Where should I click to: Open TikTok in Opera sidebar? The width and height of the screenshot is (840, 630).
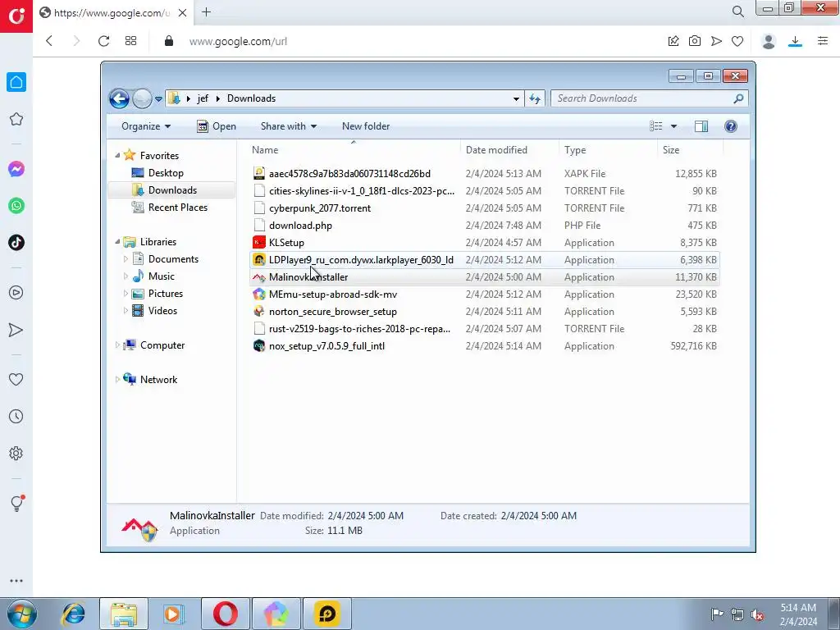point(16,242)
